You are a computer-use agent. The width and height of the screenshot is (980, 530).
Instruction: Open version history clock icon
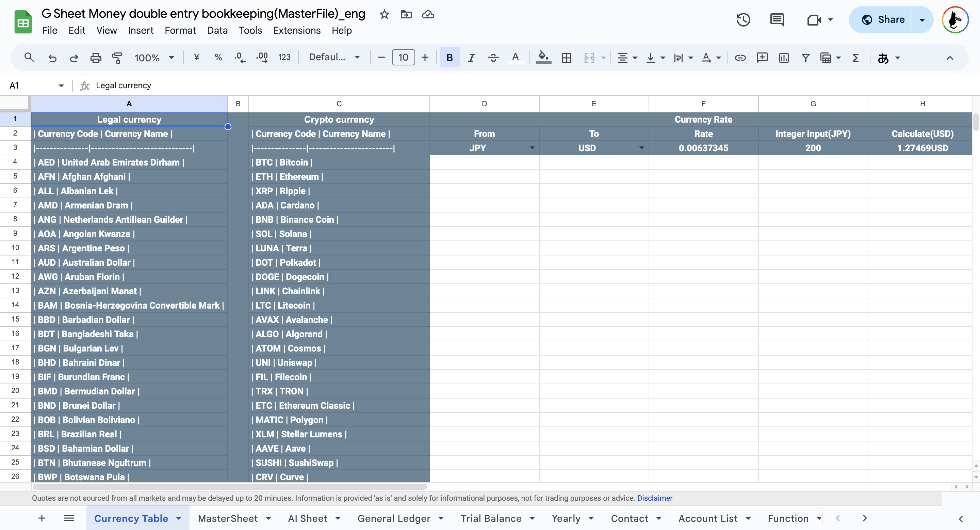point(743,20)
